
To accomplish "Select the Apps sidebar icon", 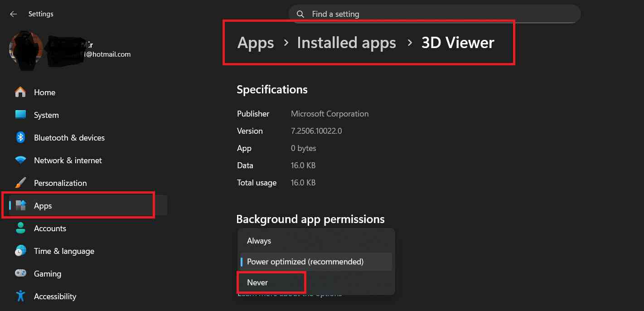I will (21, 205).
